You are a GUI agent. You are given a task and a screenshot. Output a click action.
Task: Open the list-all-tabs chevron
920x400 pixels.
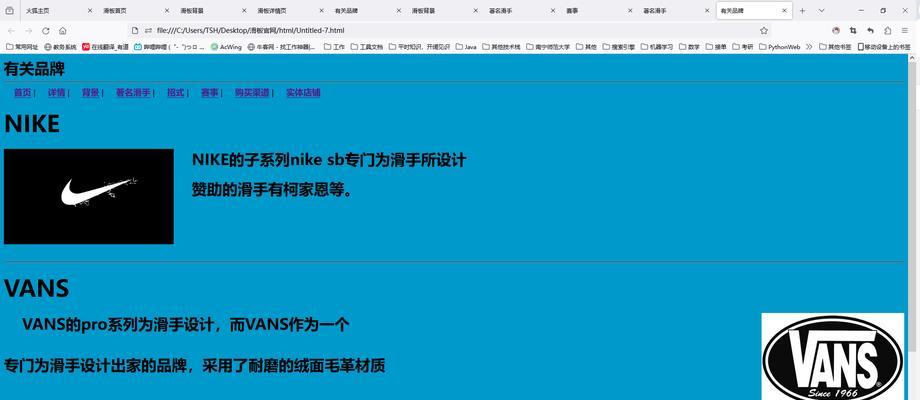pos(821,11)
